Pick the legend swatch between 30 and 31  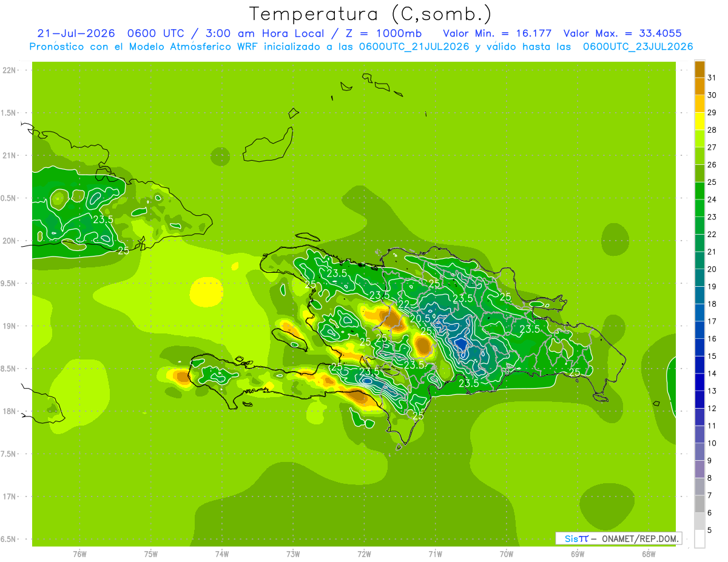click(699, 86)
